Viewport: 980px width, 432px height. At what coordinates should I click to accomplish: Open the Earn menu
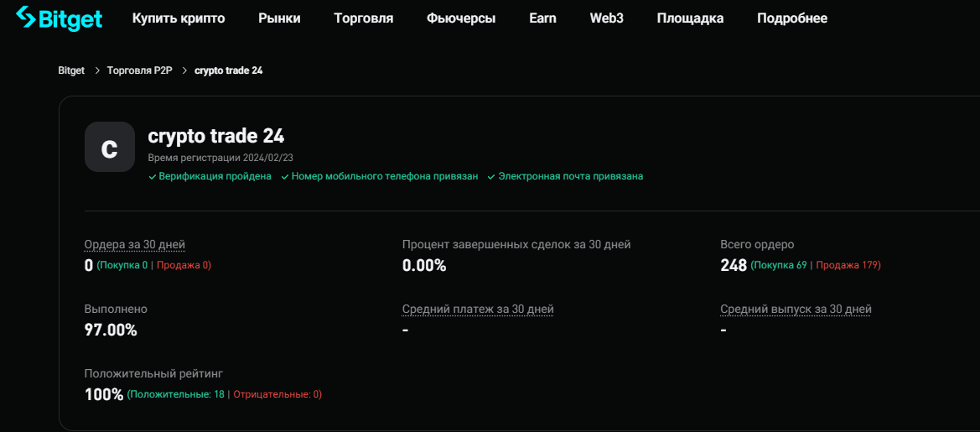[542, 18]
